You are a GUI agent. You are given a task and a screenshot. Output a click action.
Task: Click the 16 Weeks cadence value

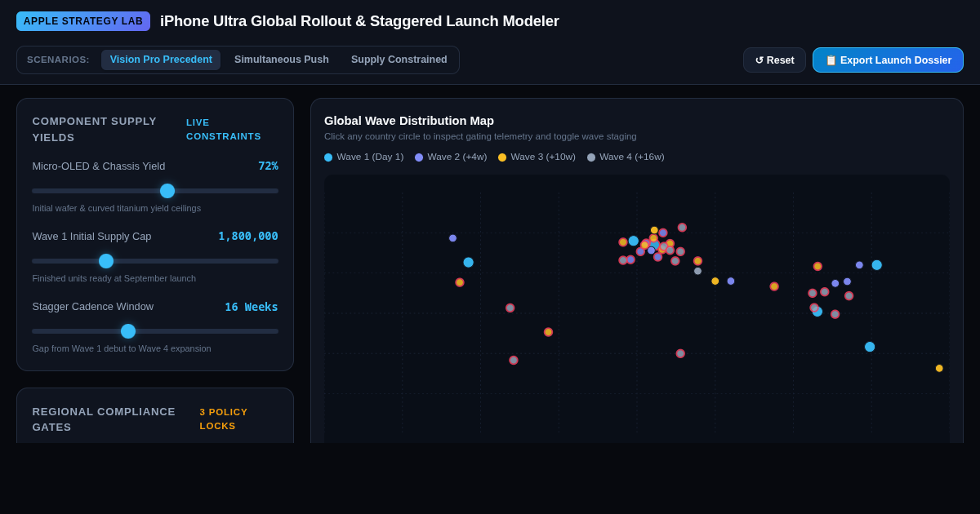click(252, 307)
